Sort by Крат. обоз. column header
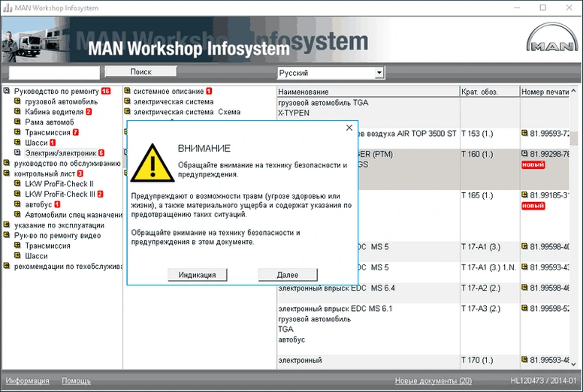This screenshot has height=392, width=583. pyautogui.click(x=490, y=92)
